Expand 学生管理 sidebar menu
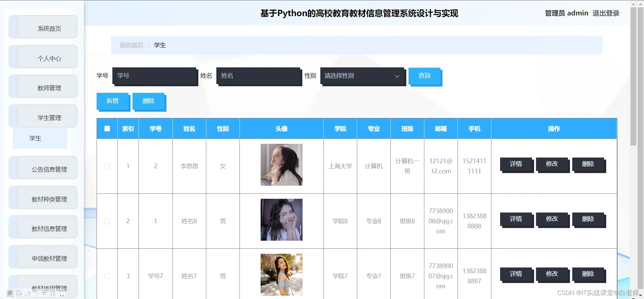The height and width of the screenshot is (299, 644). pyautogui.click(x=43, y=116)
